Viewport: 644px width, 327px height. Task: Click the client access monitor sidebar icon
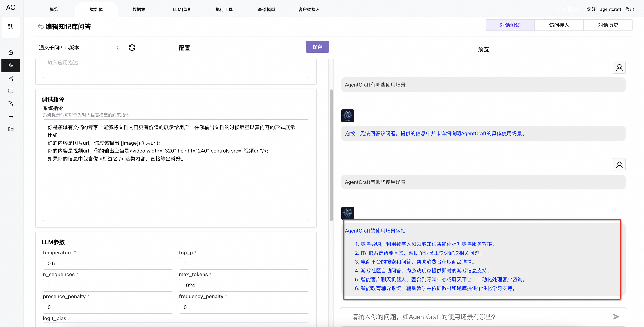point(11,129)
